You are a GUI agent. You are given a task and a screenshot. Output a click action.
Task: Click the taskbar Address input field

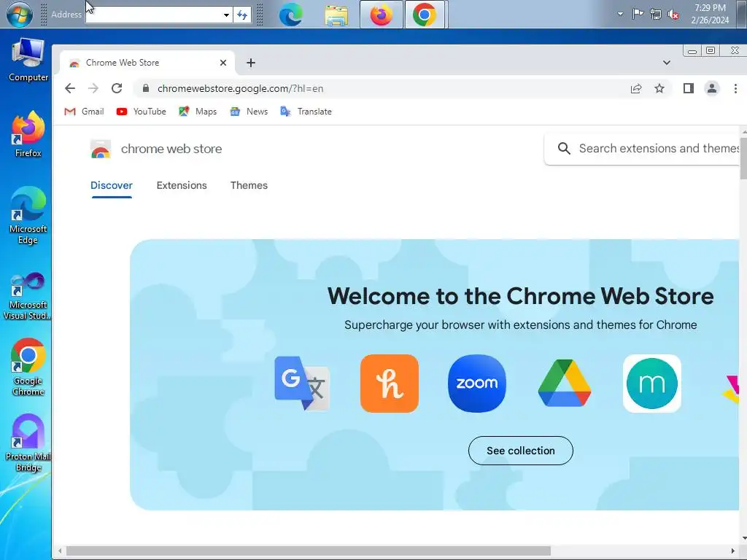(153, 15)
